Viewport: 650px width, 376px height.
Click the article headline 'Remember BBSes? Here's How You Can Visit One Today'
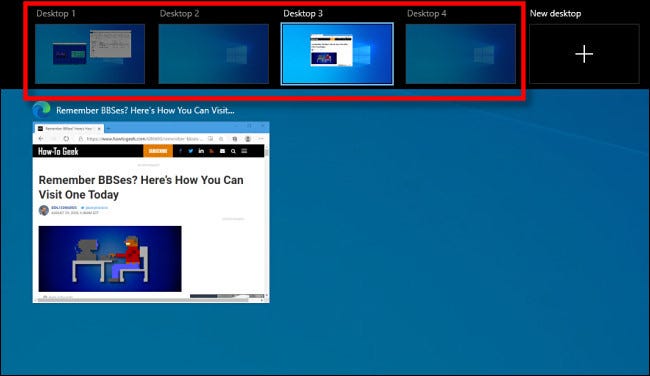click(141, 187)
